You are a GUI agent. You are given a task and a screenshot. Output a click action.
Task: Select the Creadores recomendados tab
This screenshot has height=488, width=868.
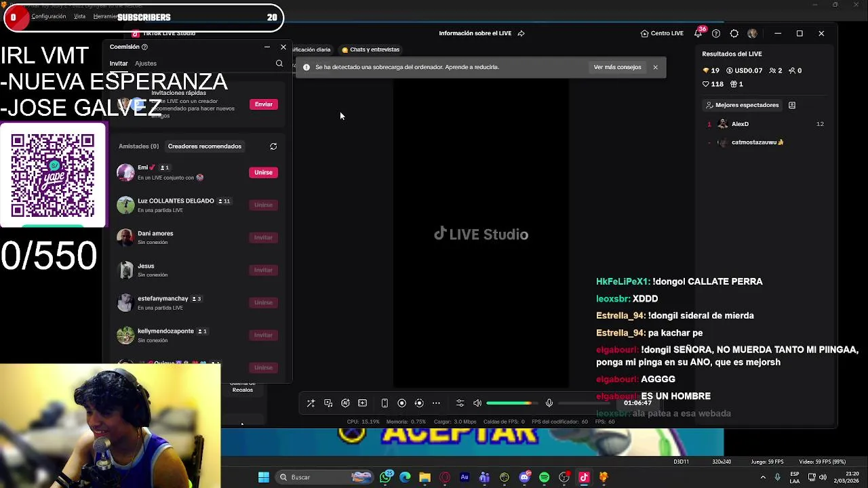point(205,146)
